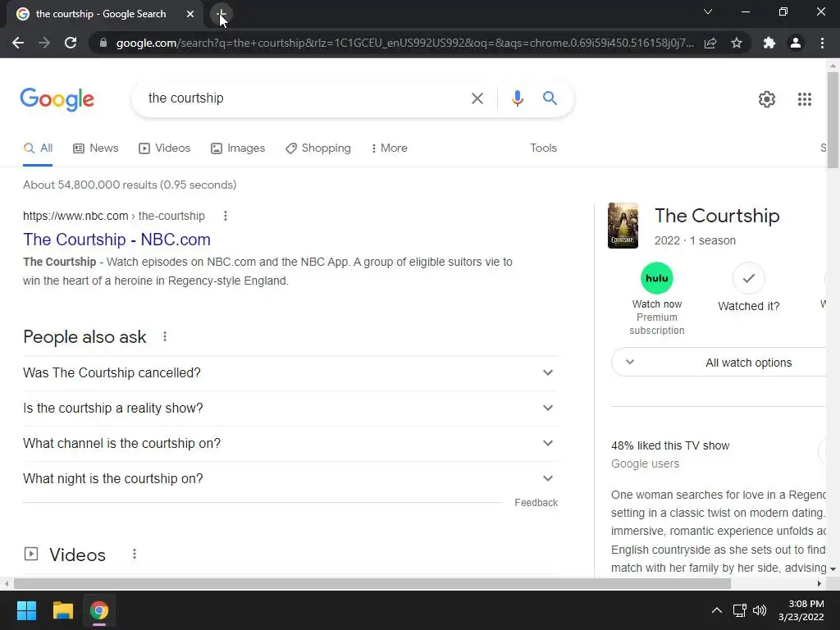Switch to Videos results tab
Viewport: 840px width, 630px height.
[x=164, y=148]
